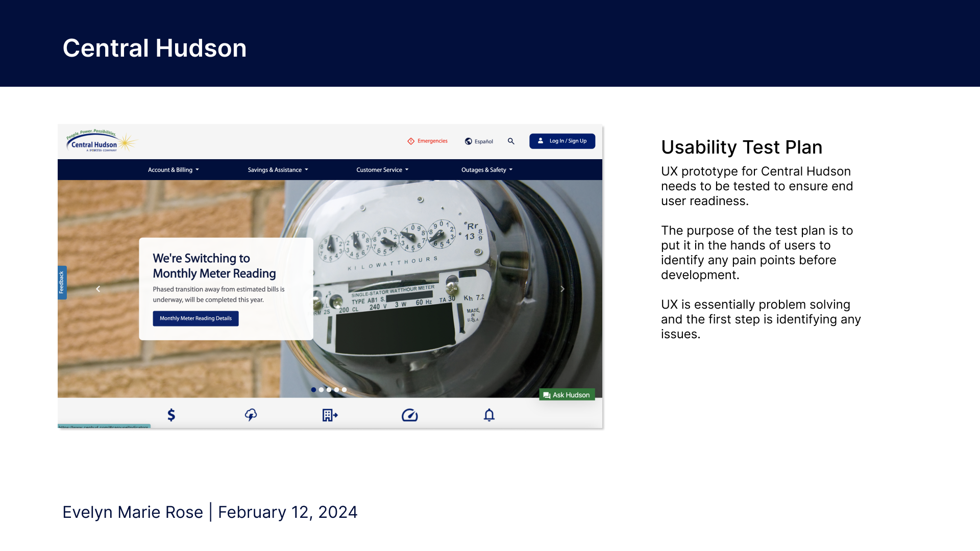The width and height of the screenshot is (980, 551).
Task: Select the second carousel indicator dot
Action: click(x=321, y=390)
